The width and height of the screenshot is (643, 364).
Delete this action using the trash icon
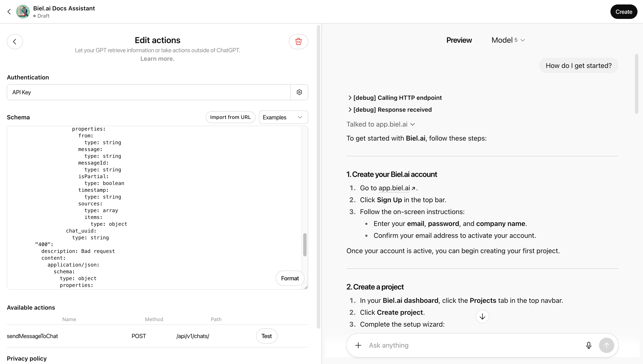[298, 41]
